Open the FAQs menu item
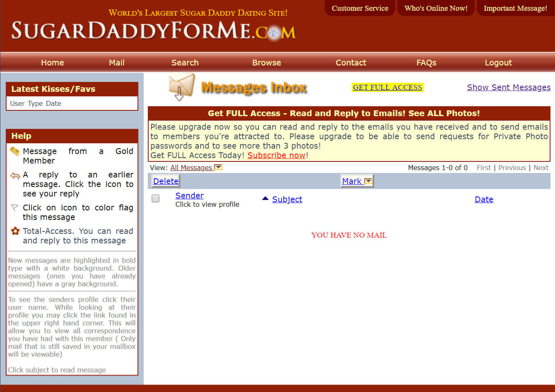This screenshot has width=555, height=392. pyautogui.click(x=426, y=63)
